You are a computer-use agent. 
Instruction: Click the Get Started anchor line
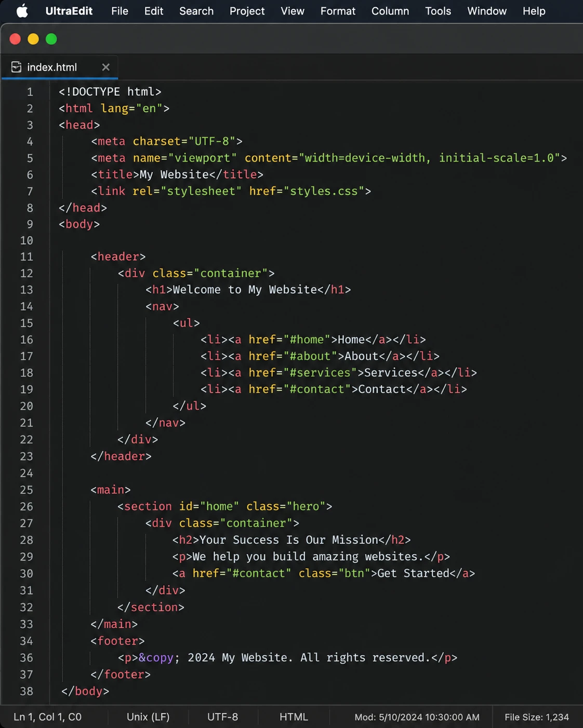pos(324,574)
